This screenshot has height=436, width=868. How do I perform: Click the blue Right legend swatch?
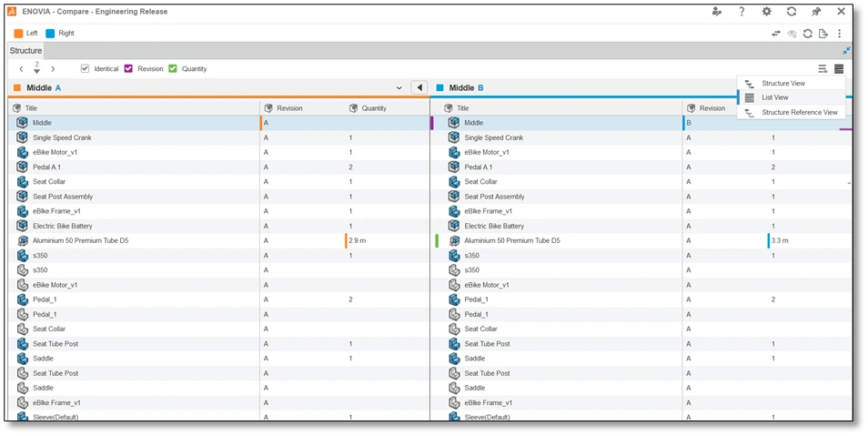pos(50,34)
